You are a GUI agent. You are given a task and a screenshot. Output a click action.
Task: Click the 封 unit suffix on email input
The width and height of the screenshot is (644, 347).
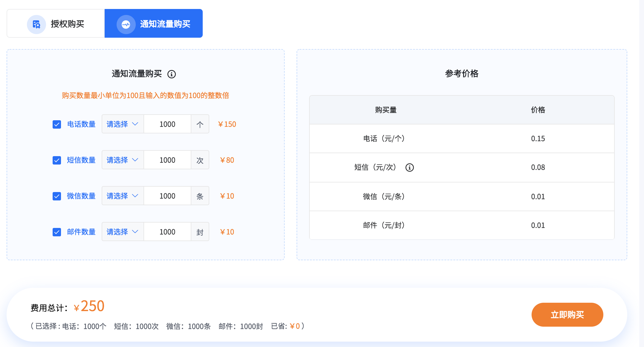coord(200,232)
